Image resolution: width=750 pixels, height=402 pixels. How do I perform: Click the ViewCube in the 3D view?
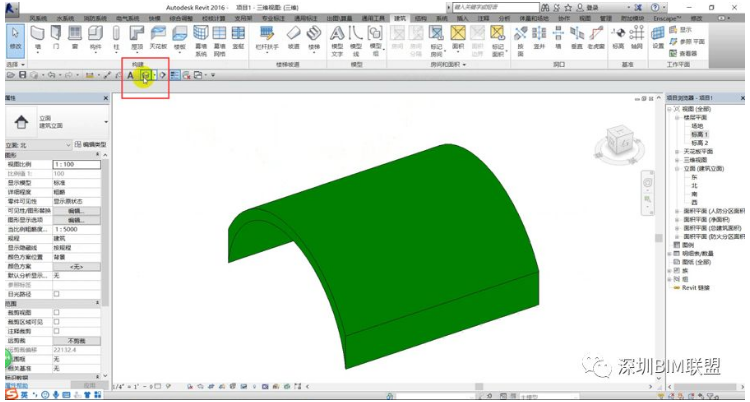[617, 142]
